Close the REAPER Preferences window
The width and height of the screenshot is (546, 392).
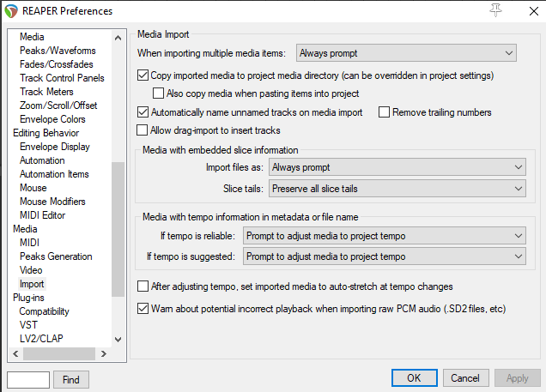(533, 11)
